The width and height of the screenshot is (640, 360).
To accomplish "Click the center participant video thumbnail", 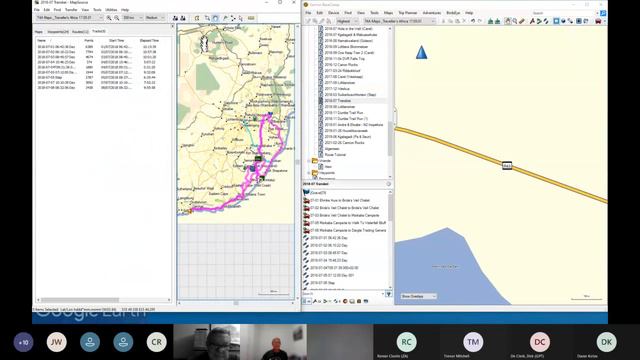I will click(x=273, y=342).
